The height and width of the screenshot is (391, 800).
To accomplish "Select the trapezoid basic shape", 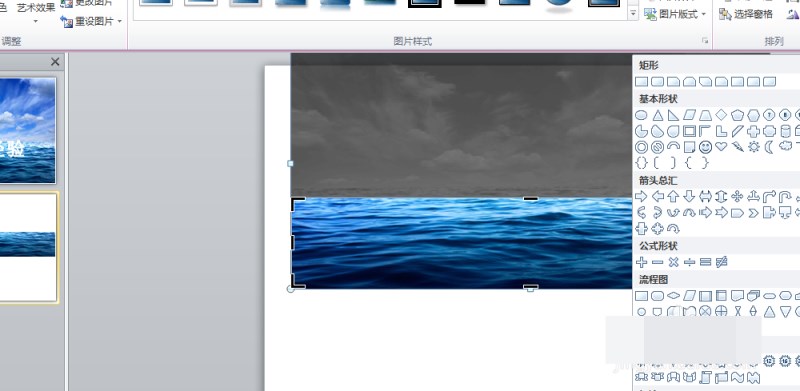I will point(705,115).
